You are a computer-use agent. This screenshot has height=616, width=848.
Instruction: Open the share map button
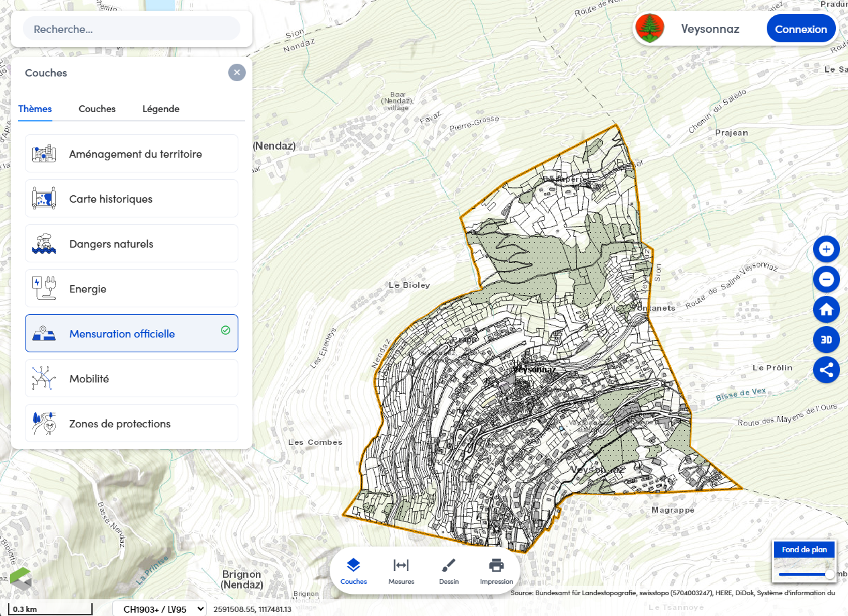826,370
